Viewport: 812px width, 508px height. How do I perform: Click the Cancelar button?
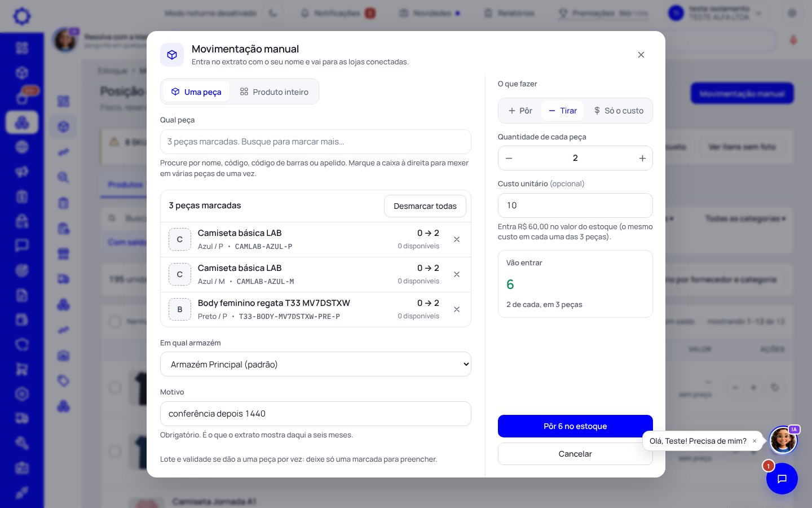[x=575, y=454]
